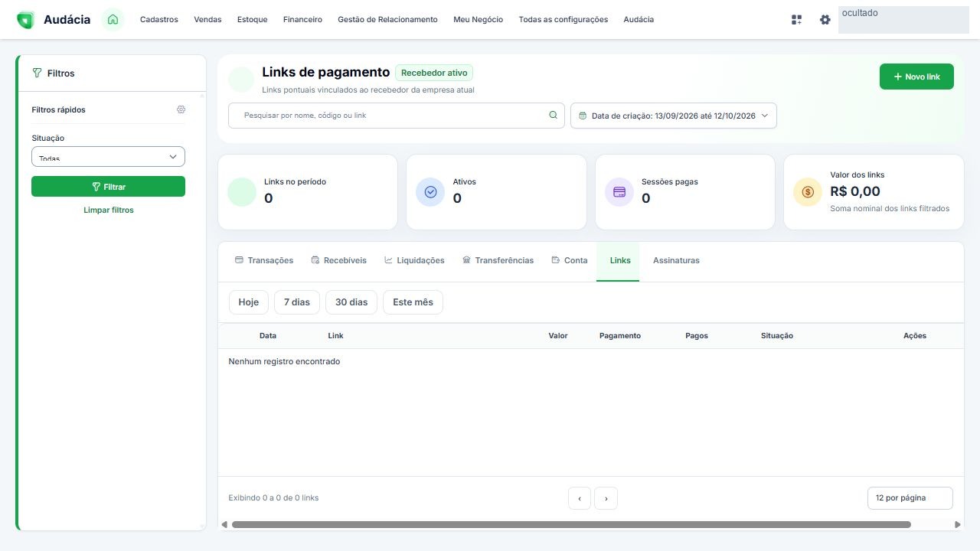The height and width of the screenshot is (551, 980).
Task: Click the horizontal table scrollbar
Action: pos(571,525)
